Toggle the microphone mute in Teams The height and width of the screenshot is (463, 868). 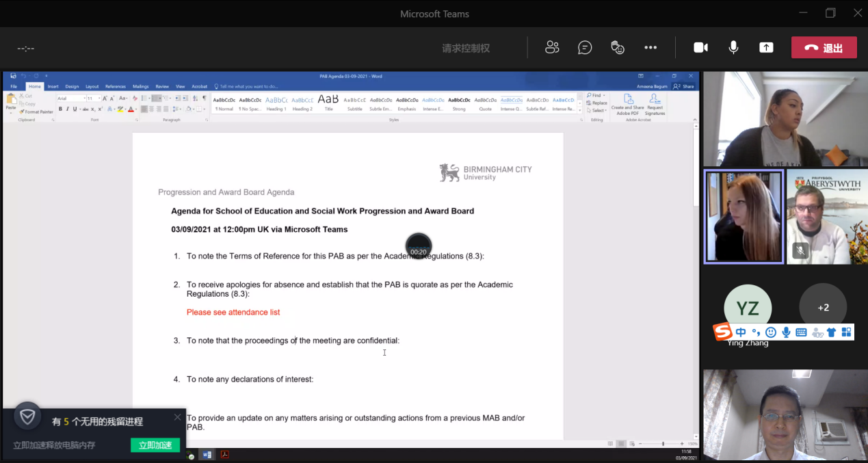point(733,47)
